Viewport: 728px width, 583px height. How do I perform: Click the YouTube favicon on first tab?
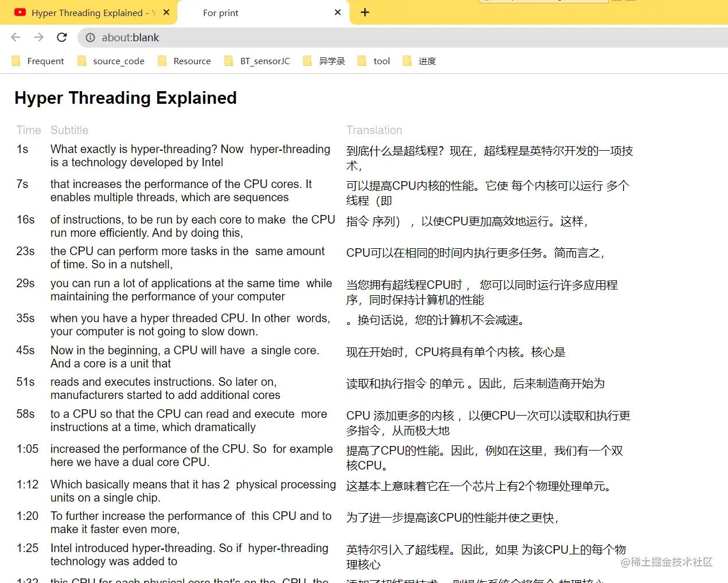[20, 12]
